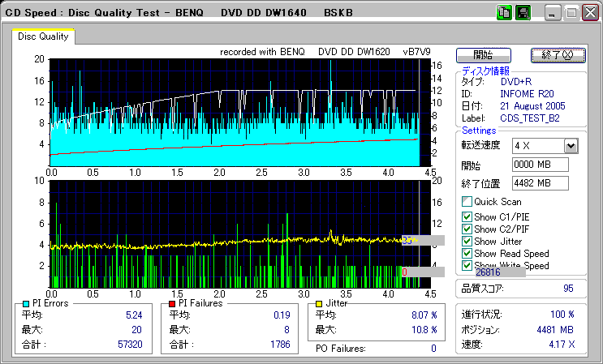Screen dimensions: 603x364
Task: Click the start position 0000 MB field
Action: (x=539, y=165)
